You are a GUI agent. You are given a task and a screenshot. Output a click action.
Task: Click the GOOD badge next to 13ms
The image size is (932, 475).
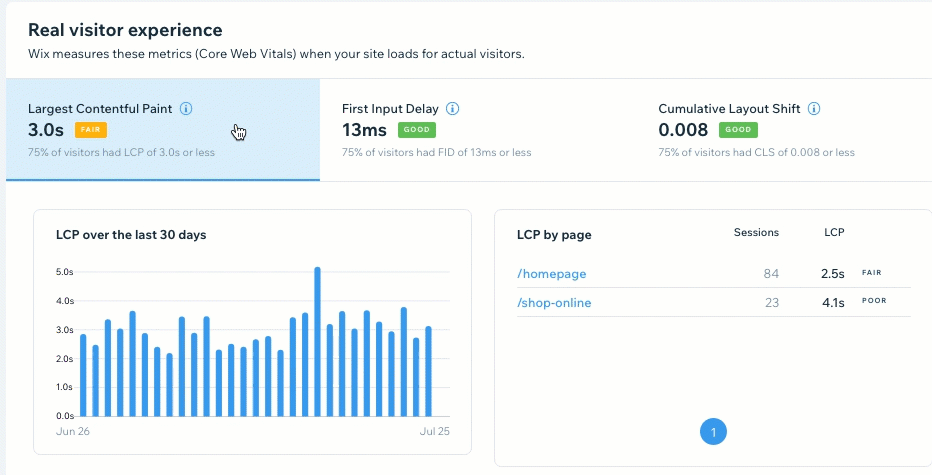click(x=417, y=130)
